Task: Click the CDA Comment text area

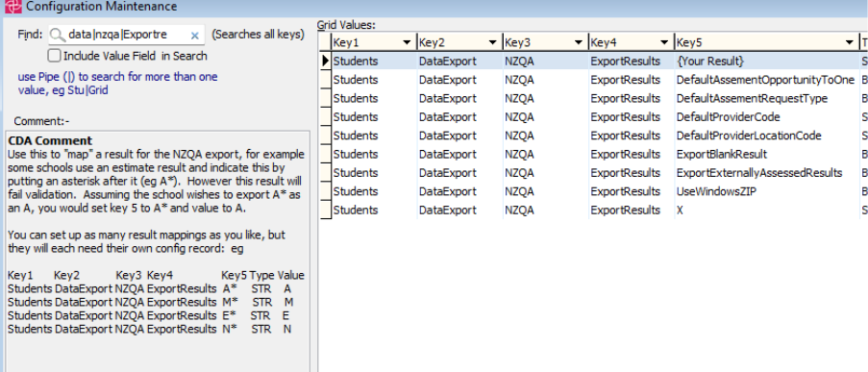Action: click(x=158, y=252)
